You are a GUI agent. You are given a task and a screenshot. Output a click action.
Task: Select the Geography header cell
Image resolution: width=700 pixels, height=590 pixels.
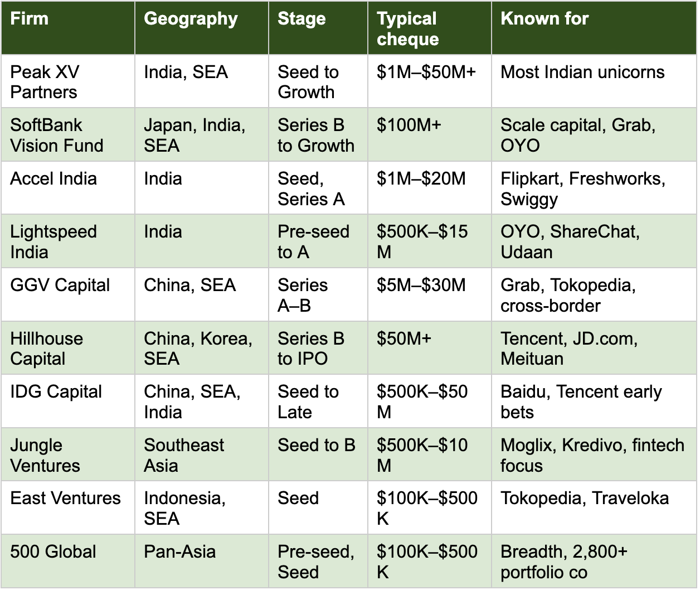pyautogui.click(x=202, y=28)
